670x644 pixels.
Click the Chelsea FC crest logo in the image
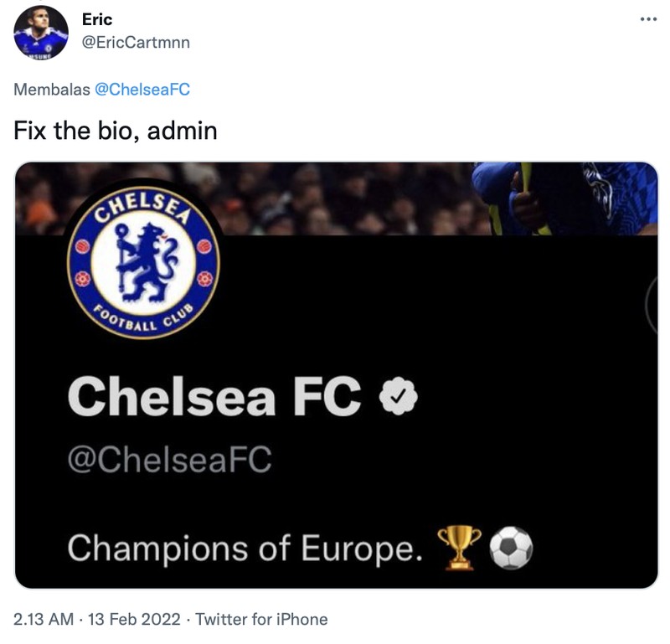pos(144,259)
